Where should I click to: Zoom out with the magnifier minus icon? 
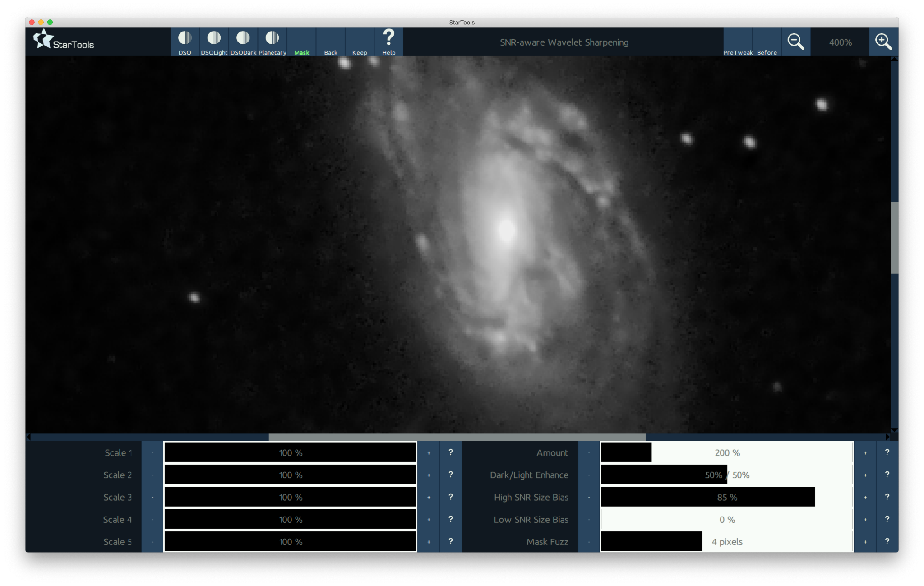click(796, 42)
